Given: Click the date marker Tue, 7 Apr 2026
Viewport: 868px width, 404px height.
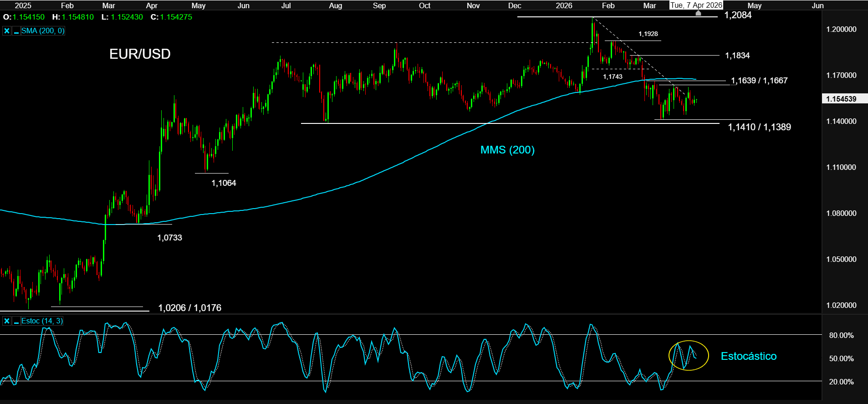Looking at the screenshot, I should tap(696, 5).
